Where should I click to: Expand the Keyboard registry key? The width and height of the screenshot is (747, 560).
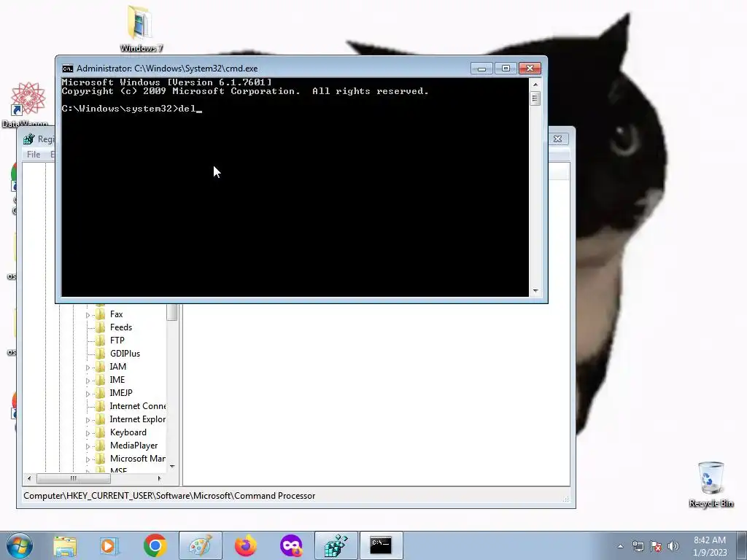(88, 433)
